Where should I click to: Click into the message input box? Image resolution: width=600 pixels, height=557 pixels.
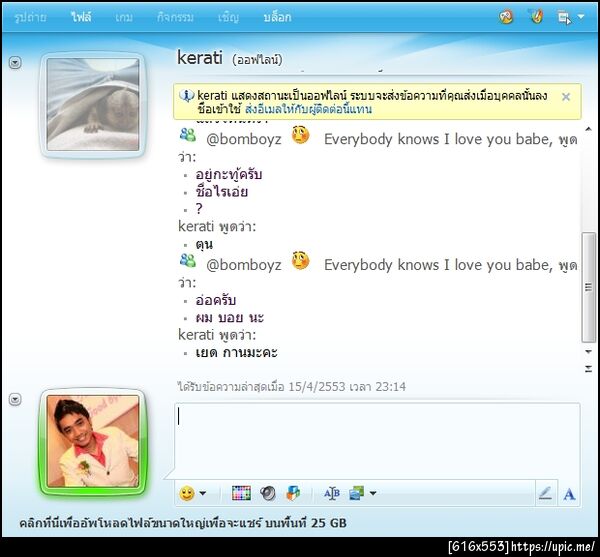[377, 440]
